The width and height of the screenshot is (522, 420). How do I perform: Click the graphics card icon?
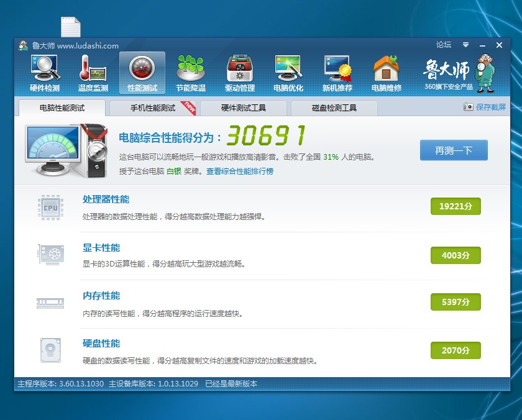point(50,255)
